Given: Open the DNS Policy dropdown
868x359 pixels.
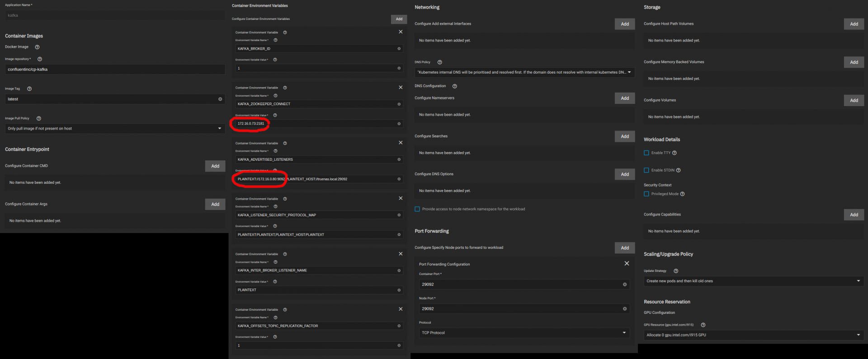Looking at the screenshot, I should (x=524, y=72).
